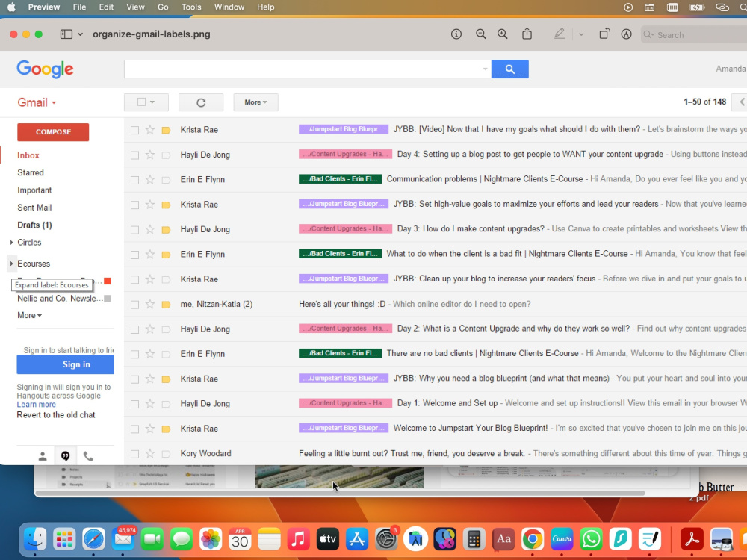The width and height of the screenshot is (747, 560).
Task: Open the Tools menu
Action: tap(191, 7)
